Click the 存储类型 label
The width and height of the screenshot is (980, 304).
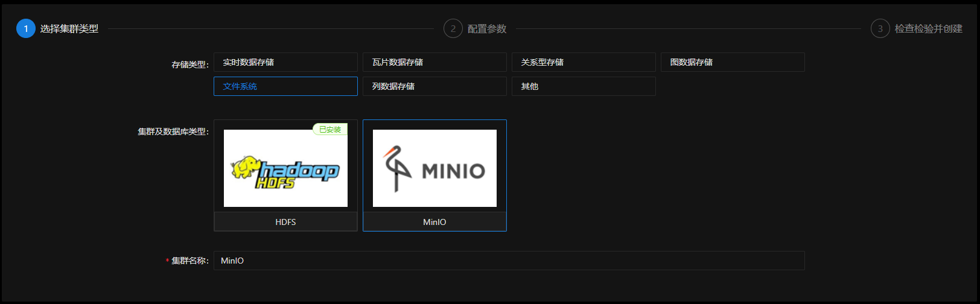point(190,65)
